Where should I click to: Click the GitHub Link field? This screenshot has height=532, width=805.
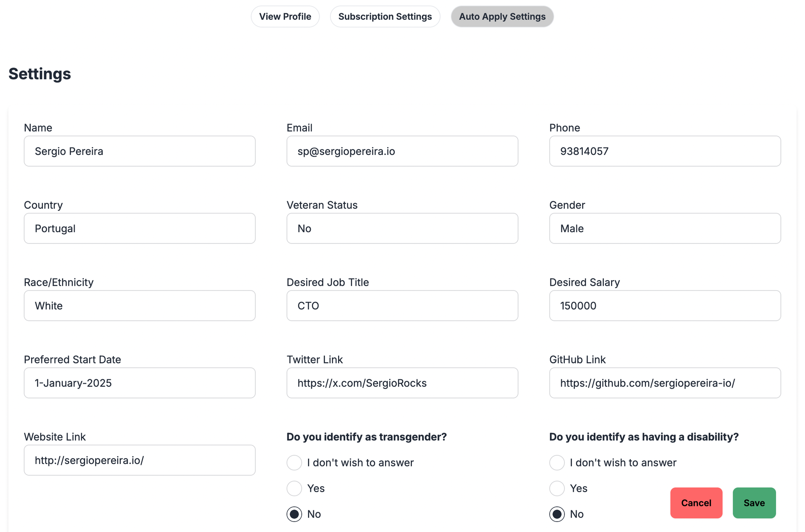click(665, 383)
